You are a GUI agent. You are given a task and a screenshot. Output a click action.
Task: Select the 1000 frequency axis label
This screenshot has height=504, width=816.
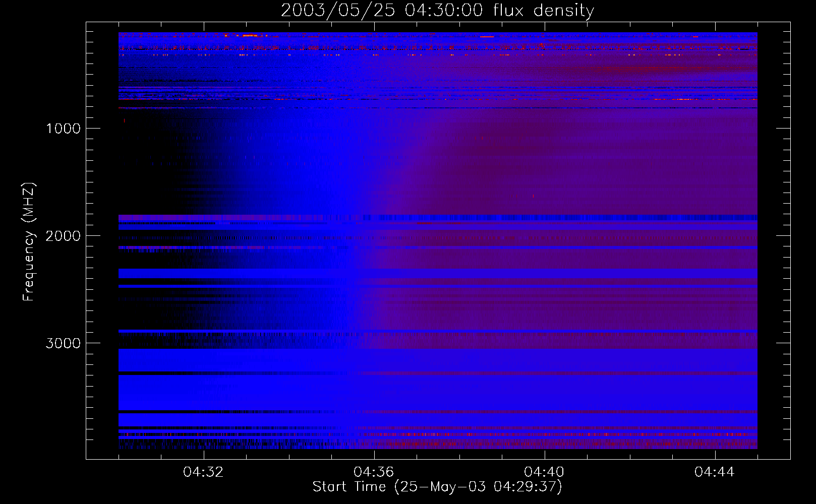coord(63,129)
